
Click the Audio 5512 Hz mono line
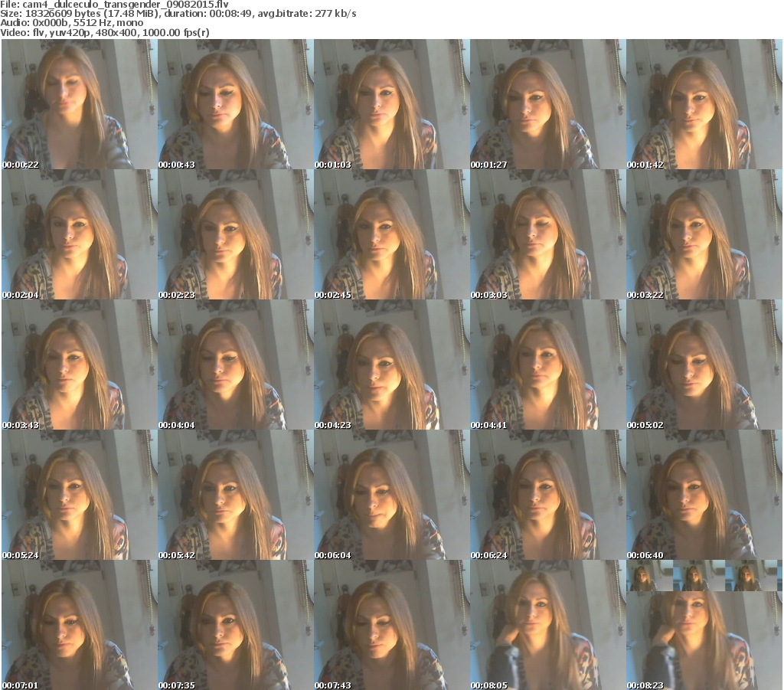71,23
